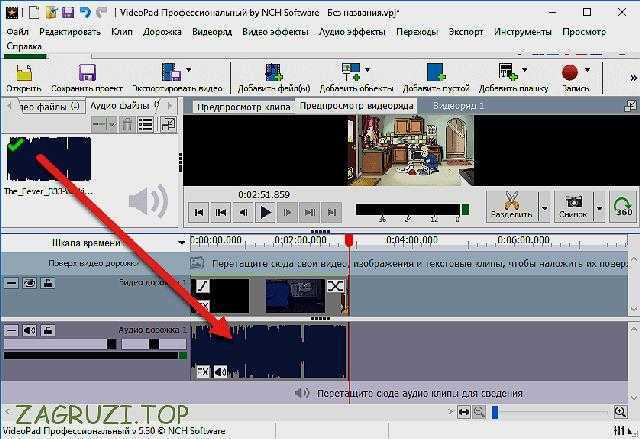The width and height of the screenshot is (640, 439).
Task: Click the red playhead marker
Action: pyautogui.click(x=349, y=240)
